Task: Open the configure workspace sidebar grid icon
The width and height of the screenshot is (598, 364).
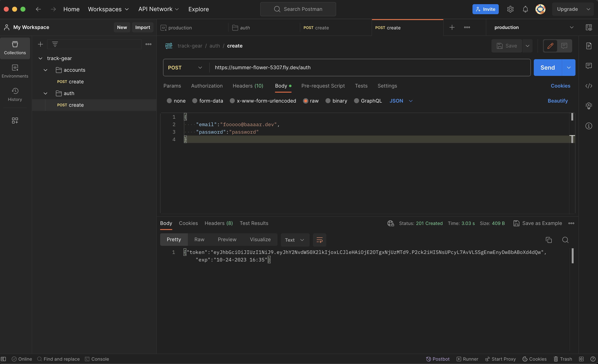Action: [15, 121]
